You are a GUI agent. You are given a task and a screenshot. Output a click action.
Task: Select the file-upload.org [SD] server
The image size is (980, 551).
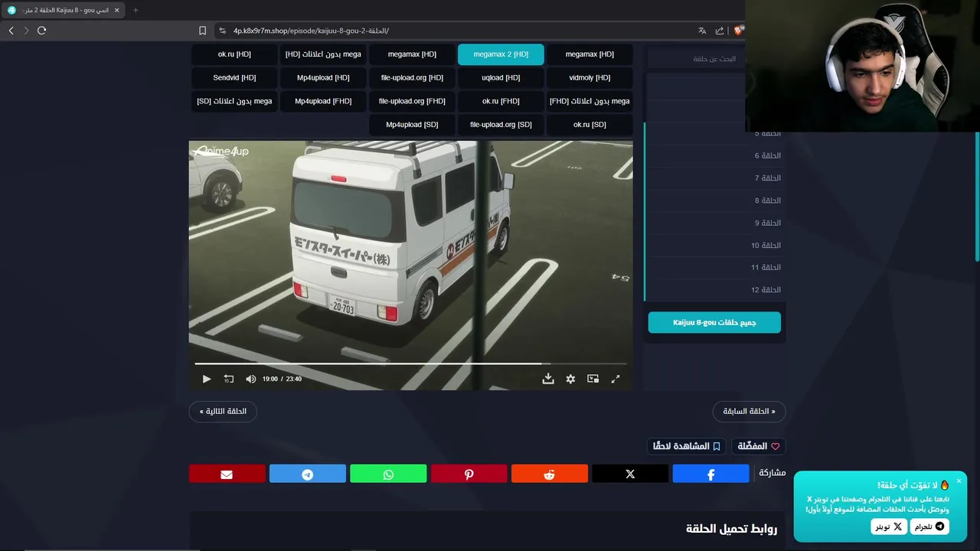click(x=501, y=125)
